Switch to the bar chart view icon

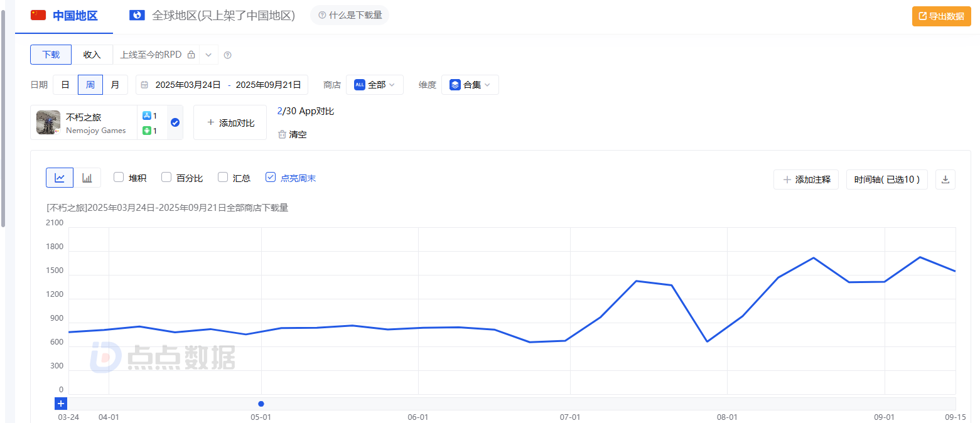87,178
